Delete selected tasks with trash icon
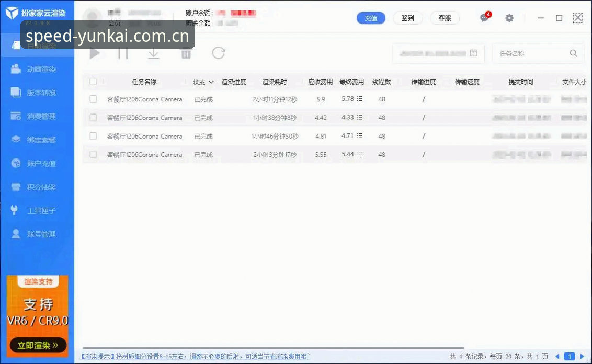The image size is (592, 364). point(186,53)
